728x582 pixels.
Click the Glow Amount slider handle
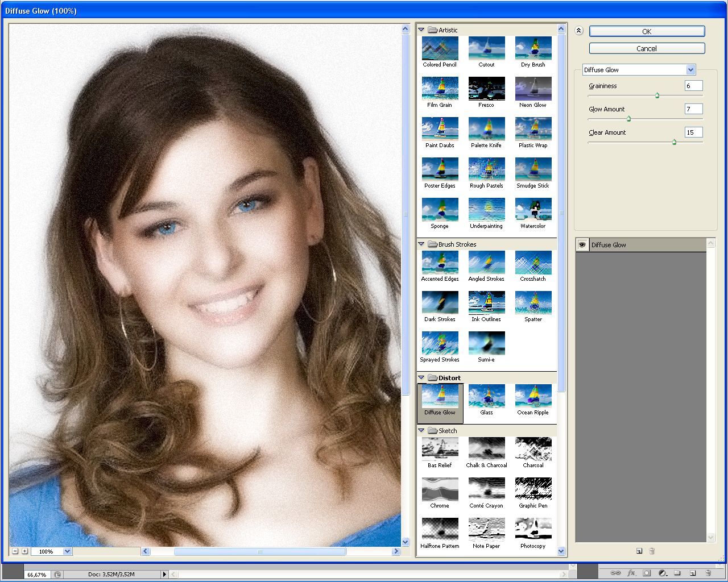click(x=628, y=119)
